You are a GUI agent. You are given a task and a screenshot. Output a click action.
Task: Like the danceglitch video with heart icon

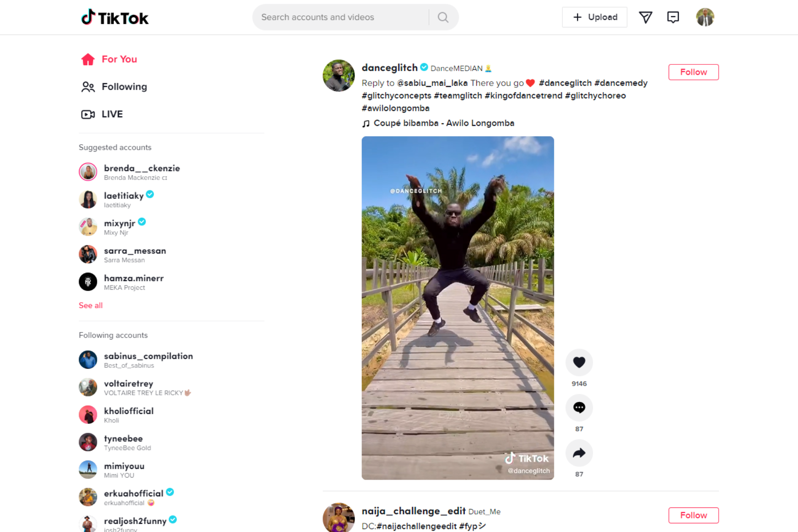579,362
